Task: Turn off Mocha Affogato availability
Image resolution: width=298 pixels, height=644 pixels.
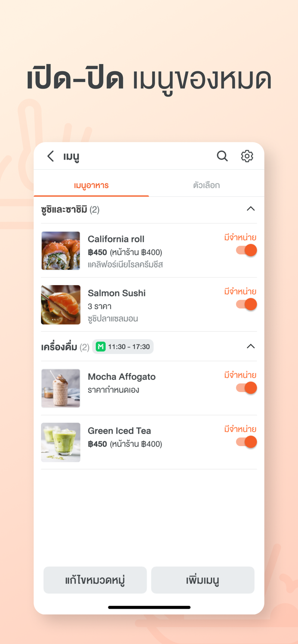Action: click(x=246, y=388)
